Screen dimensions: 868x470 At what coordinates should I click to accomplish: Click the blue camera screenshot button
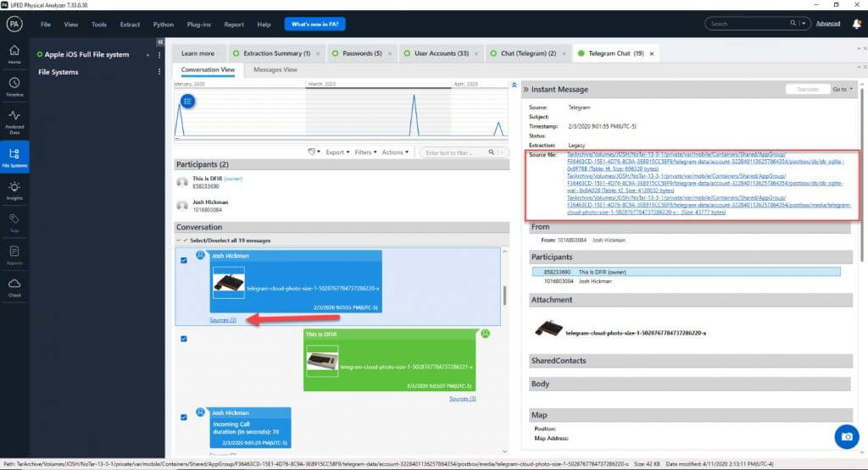click(847, 436)
